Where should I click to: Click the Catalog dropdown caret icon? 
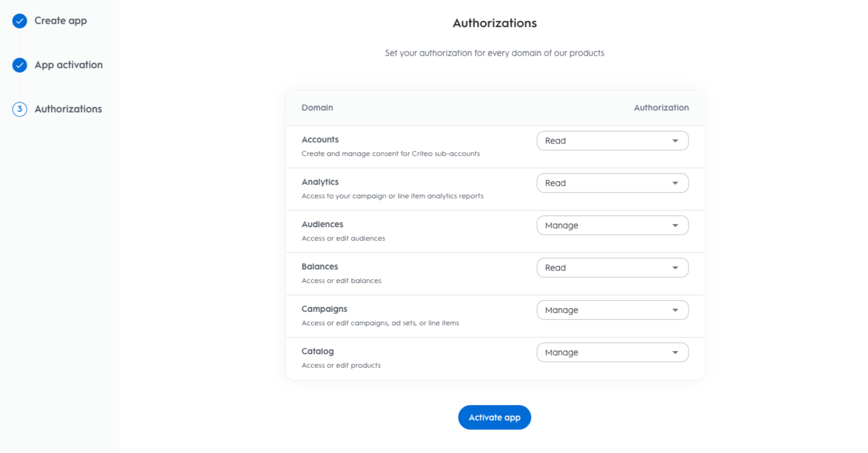click(675, 352)
